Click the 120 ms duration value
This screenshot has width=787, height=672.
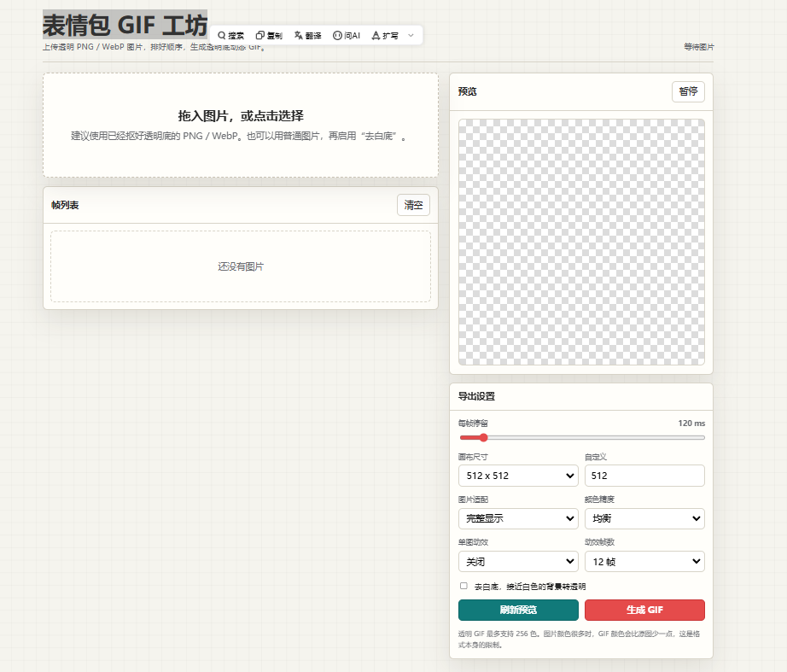coord(691,424)
